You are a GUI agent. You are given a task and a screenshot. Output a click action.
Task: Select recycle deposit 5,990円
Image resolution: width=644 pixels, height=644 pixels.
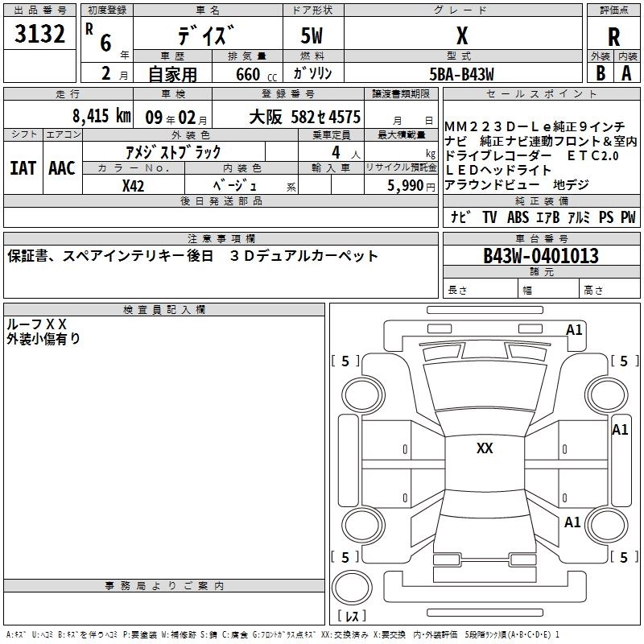[x=411, y=186]
